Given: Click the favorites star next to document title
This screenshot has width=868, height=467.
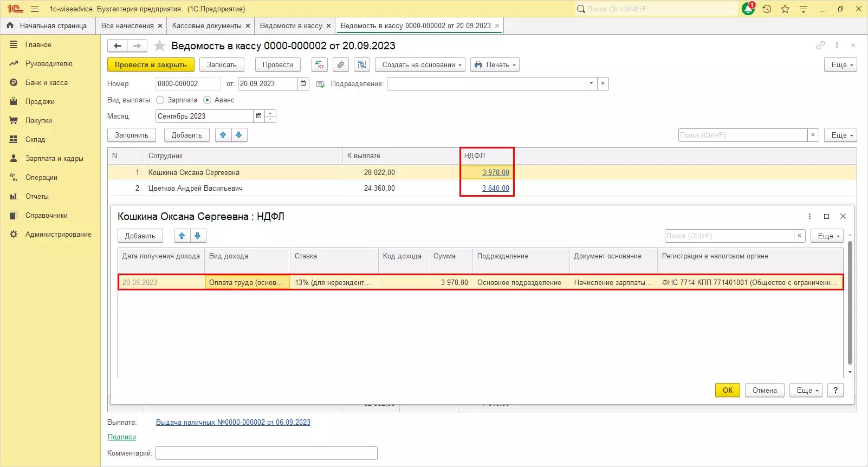Looking at the screenshot, I should pyautogui.click(x=159, y=46).
